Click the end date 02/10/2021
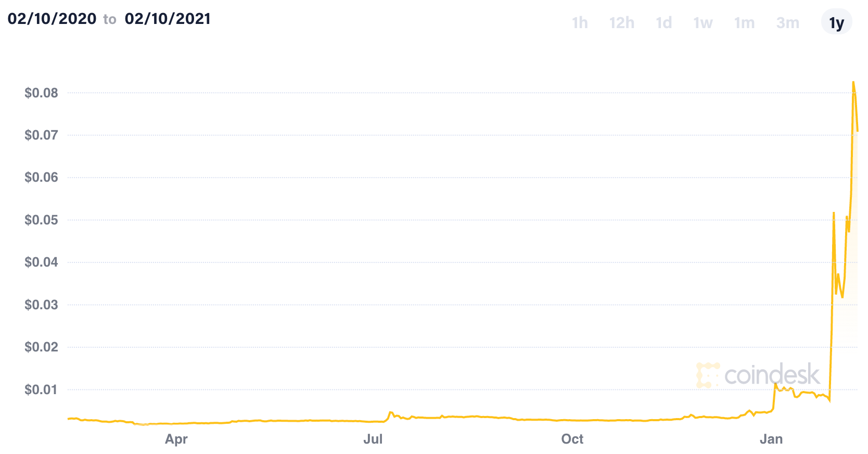 (168, 19)
